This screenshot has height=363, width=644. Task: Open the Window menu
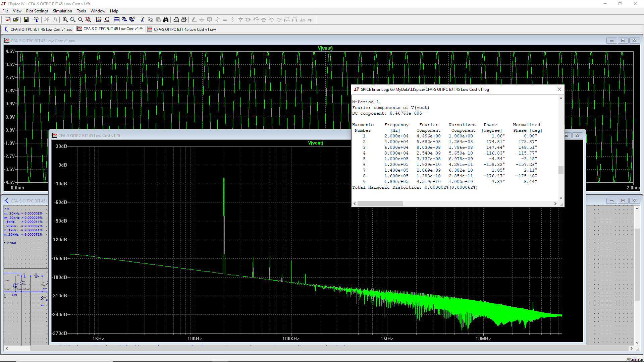[98, 11]
